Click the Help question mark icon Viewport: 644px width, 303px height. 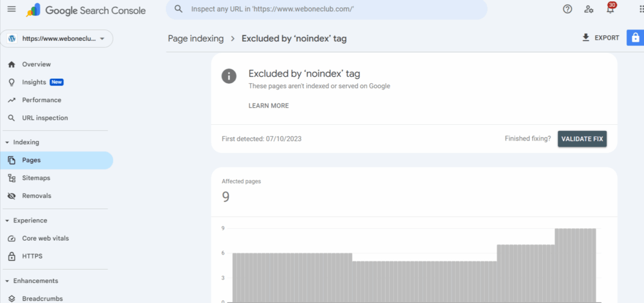(568, 9)
